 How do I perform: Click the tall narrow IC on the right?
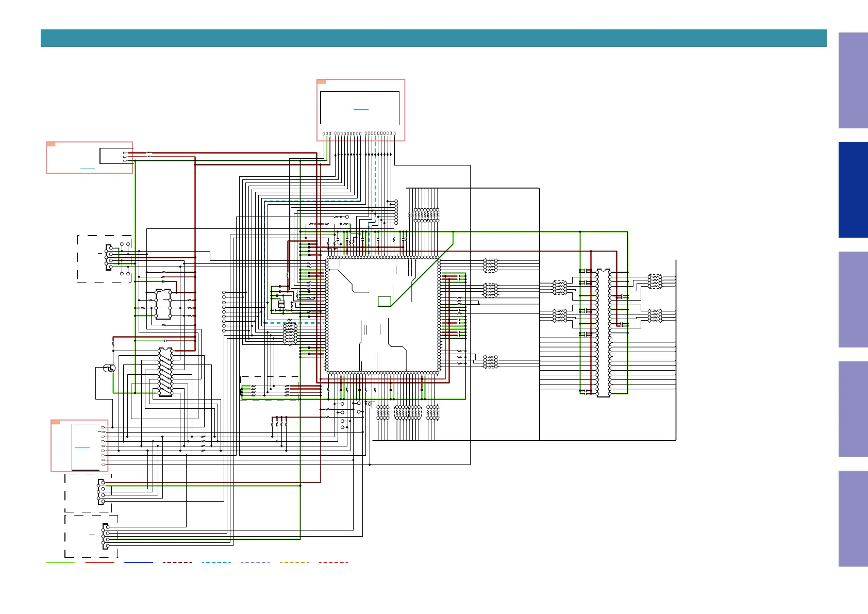coord(603,333)
